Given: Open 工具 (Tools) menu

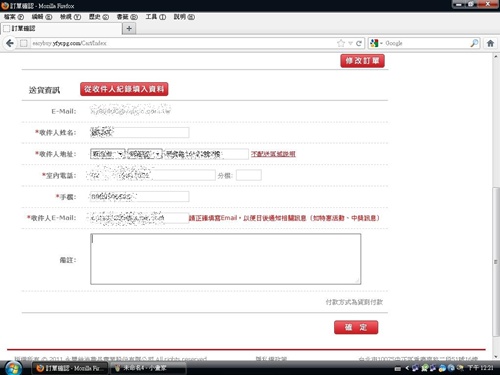Looking at the screenshot, I should [x=155, y=17].
